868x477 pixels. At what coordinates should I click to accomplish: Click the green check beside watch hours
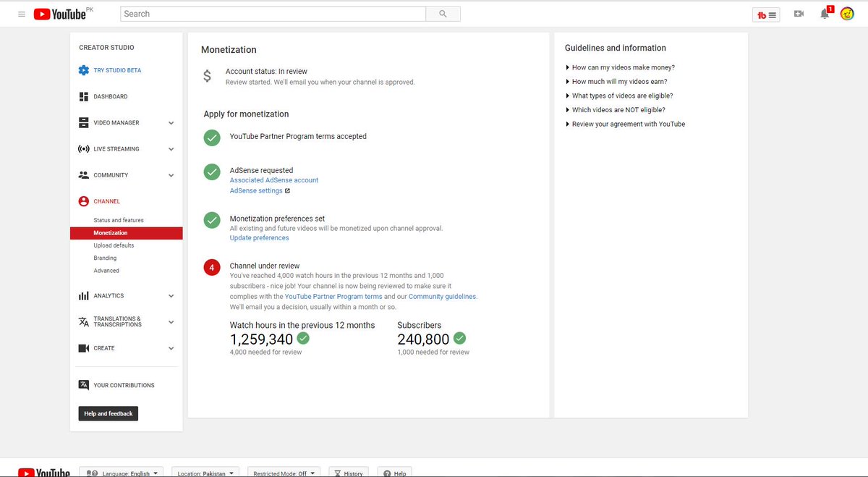tap(303, 338)
